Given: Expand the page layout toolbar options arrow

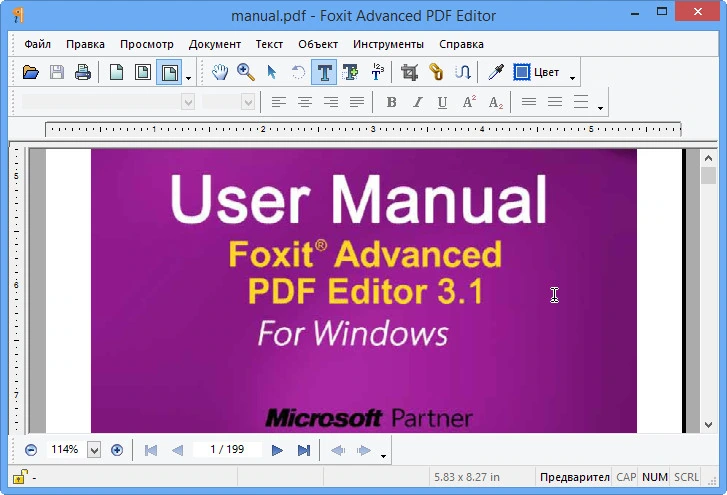Looking at the screenshot, I should coord(188,78).
